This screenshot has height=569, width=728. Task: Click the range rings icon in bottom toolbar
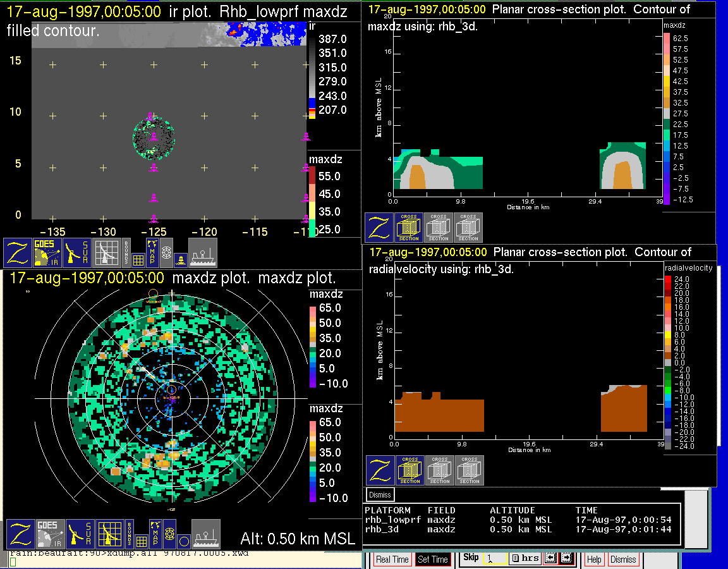tap(169, 534)
